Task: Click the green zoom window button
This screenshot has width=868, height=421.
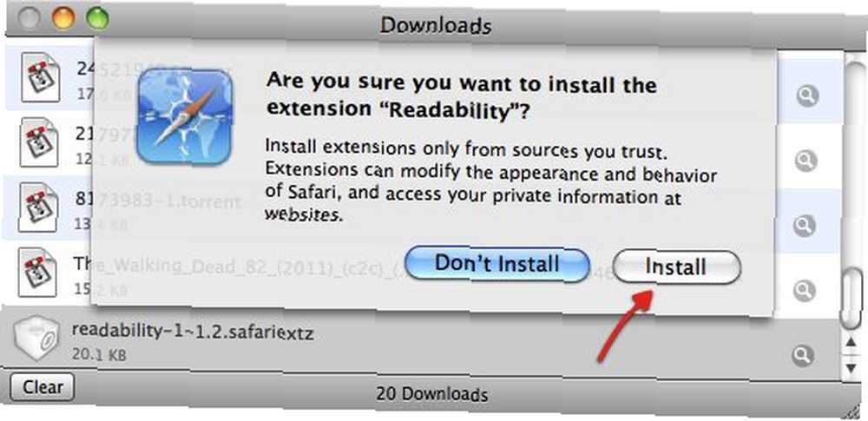Action: (97, 19)
